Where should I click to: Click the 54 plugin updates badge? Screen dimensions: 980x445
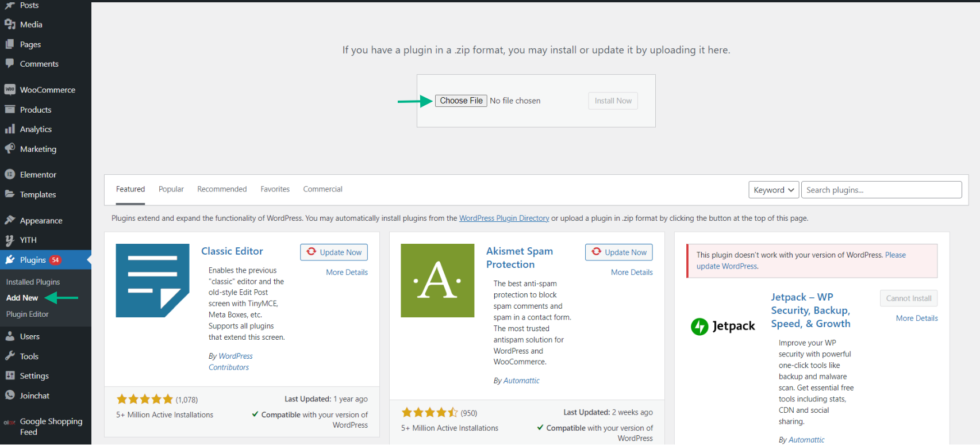[55, 260]
